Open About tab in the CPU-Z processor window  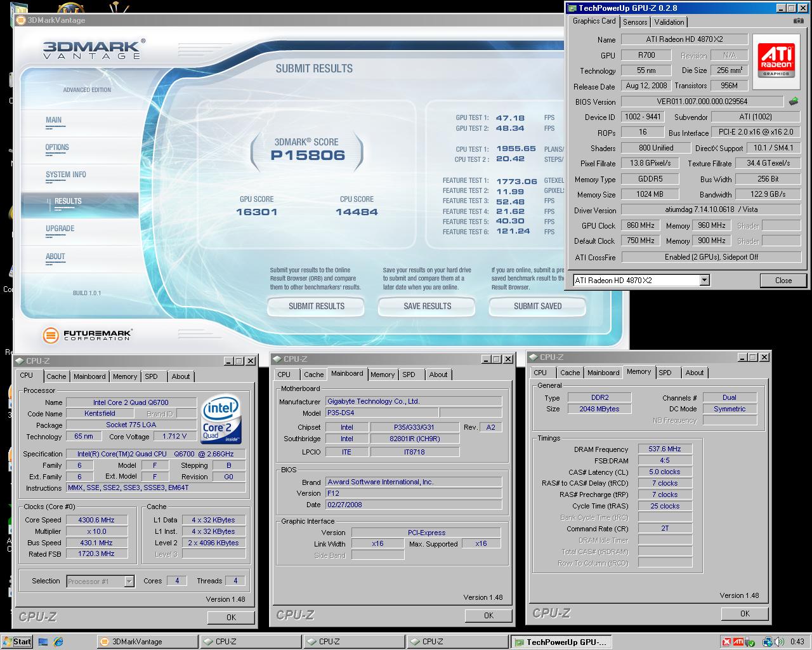click(181, 376)
